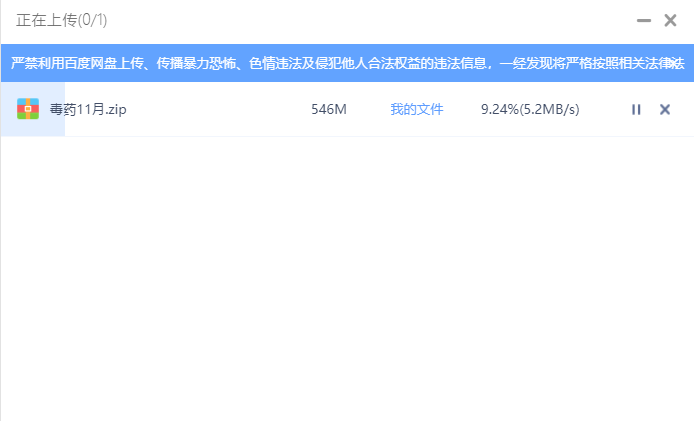Cancel the 毒药11月.zip upload
Viewport: 694px width, 421px height.
click(x=665, y=109)
